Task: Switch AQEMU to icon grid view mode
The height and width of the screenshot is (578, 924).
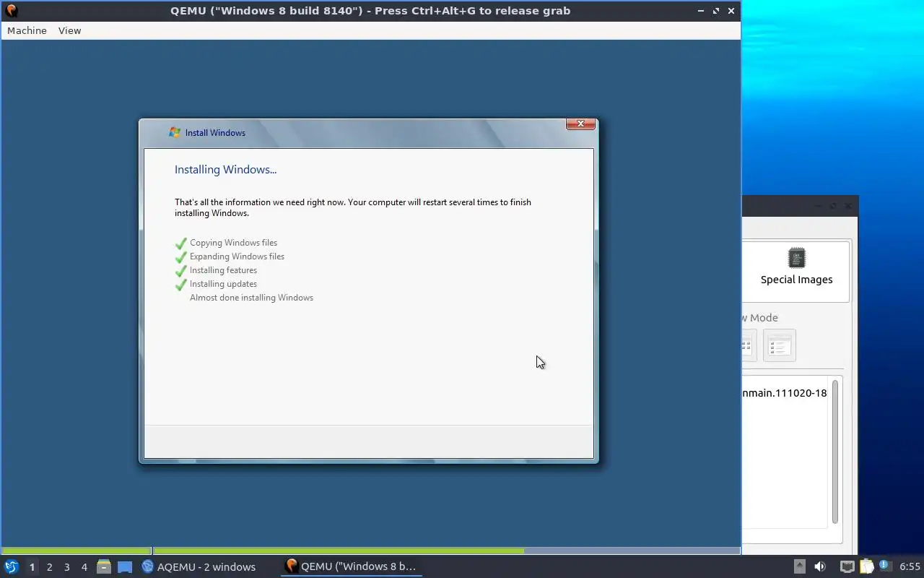Action: pos(748,345)
